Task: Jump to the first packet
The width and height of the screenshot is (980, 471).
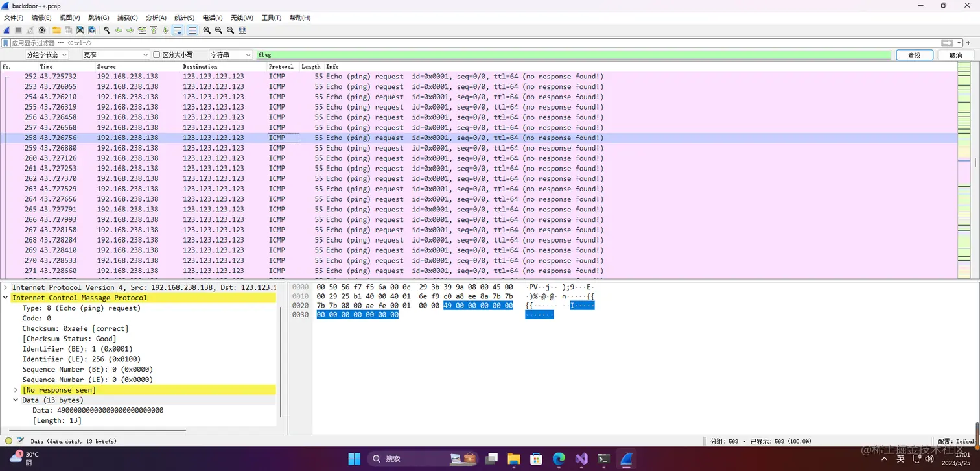Action: (x=154, y=30)
